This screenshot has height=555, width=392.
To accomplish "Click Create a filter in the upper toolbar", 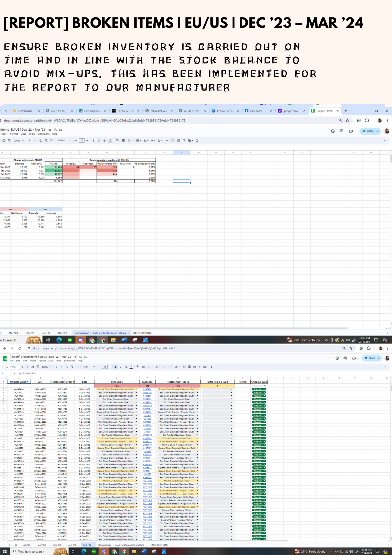I will click(x=184, y=141).
